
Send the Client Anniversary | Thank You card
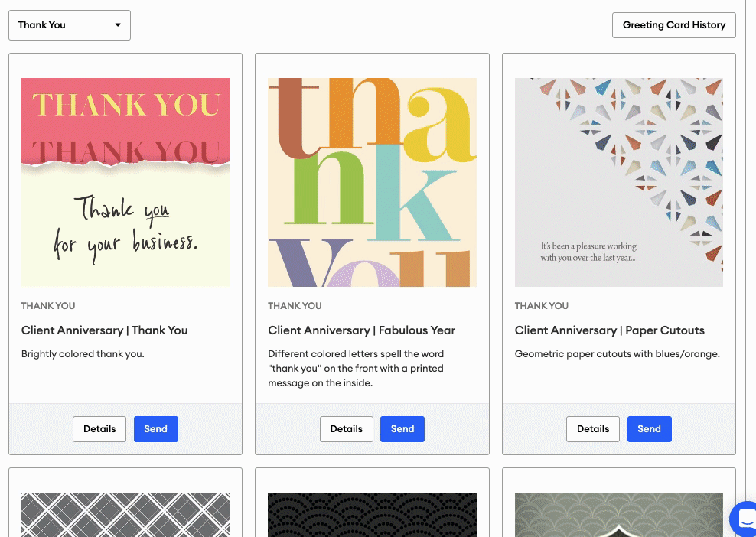tap(156, 429)
